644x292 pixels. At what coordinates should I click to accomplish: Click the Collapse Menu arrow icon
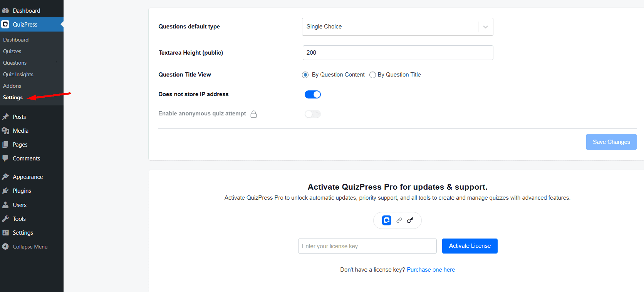point(5,247)
